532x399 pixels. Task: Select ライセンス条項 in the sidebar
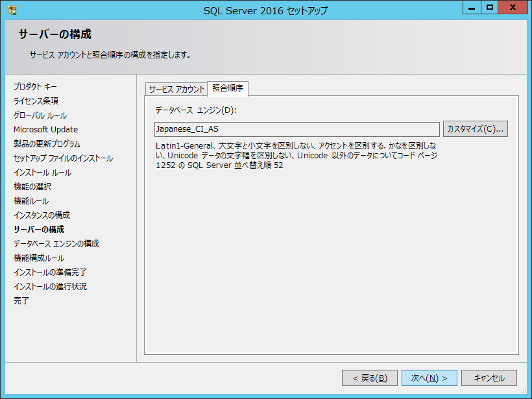pyautogui.click(x=36, y=101)
